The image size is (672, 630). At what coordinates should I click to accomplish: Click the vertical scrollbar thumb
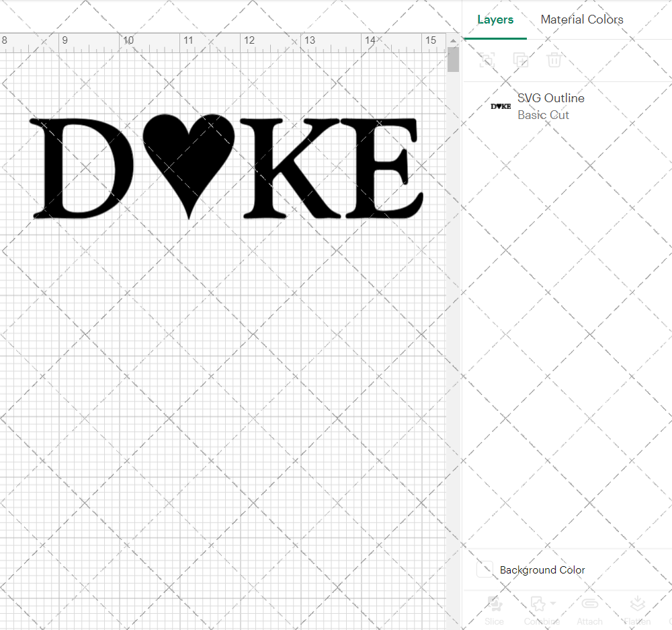click(453, 60)
